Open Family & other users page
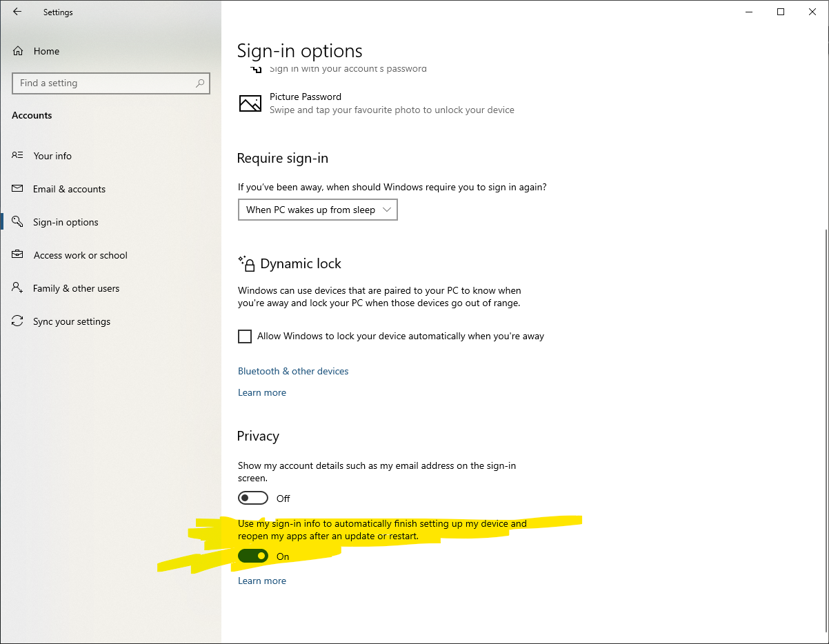Screen dimensions: 829x644 tap(76, 288)
